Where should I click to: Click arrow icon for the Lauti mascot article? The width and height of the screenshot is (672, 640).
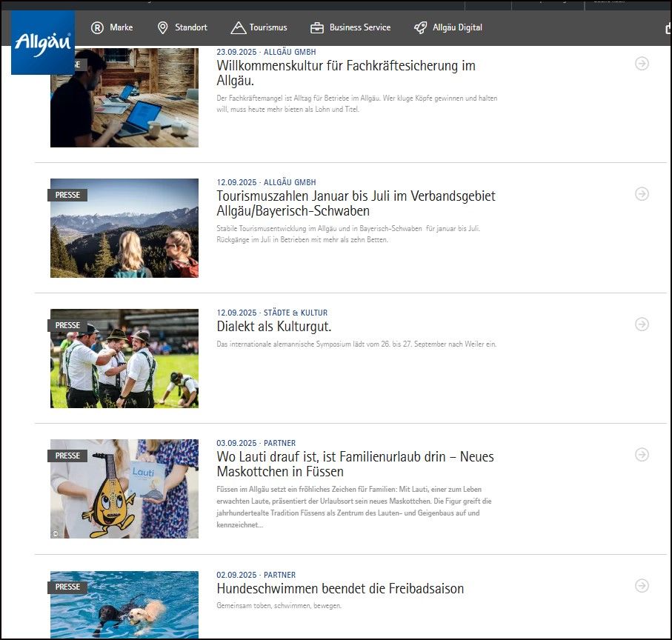(641, 454)
